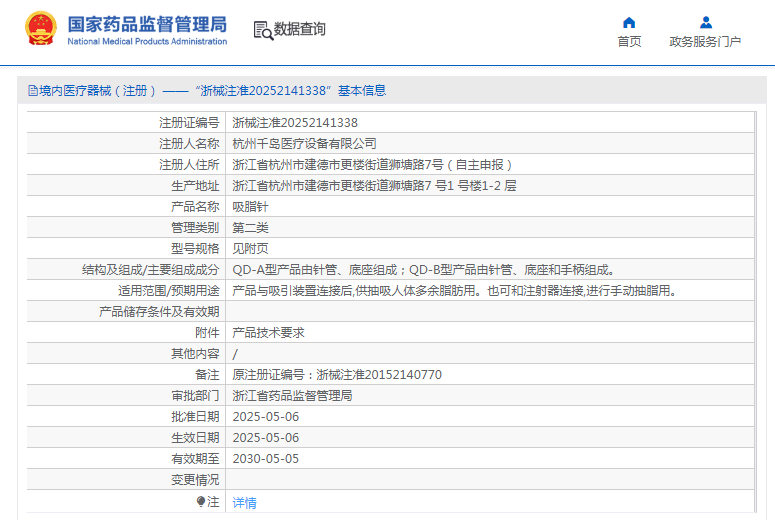Click the 产品储存条件及有效期 label
775x520 pixels.
159,311
